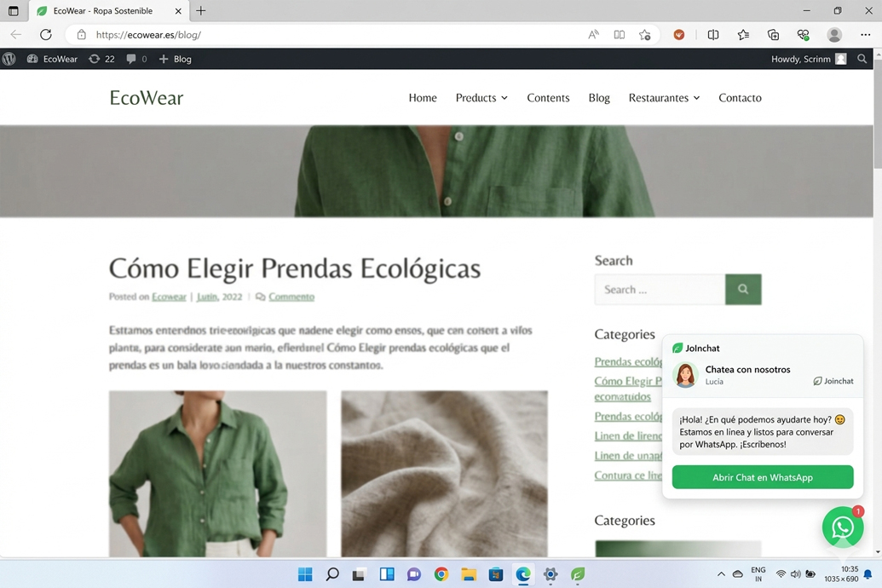Image resolution: width=882 pixels, height=588 pixels.
Task: Show hidden system tray icons chevron
Action: coord(721,574)
